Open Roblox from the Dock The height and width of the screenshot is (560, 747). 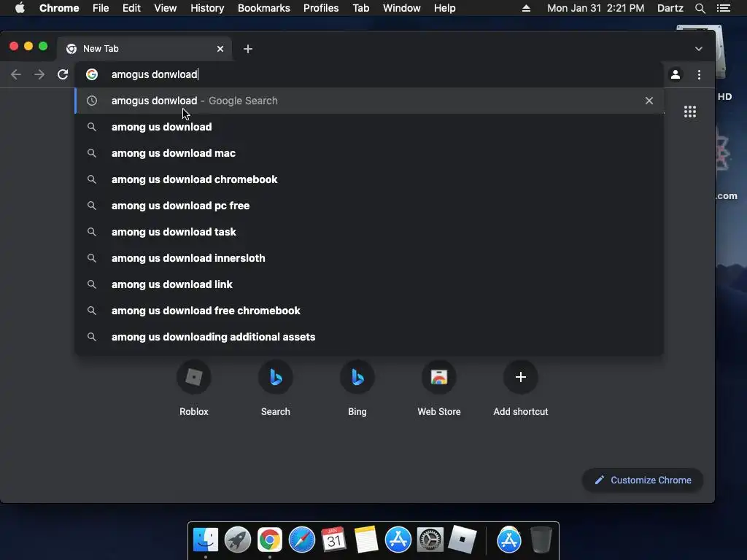pos(462,540)
